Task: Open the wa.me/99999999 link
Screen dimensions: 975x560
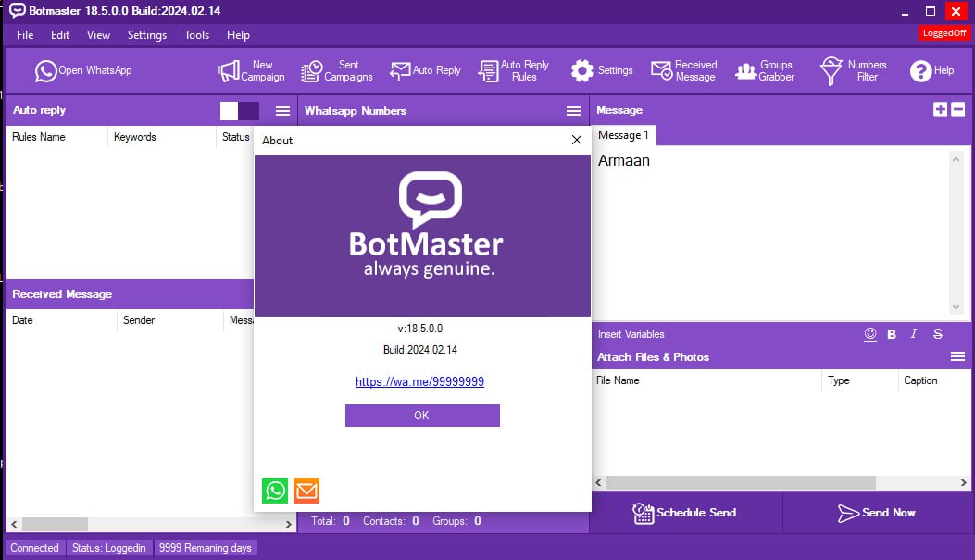Action: (x=419, y=381)
